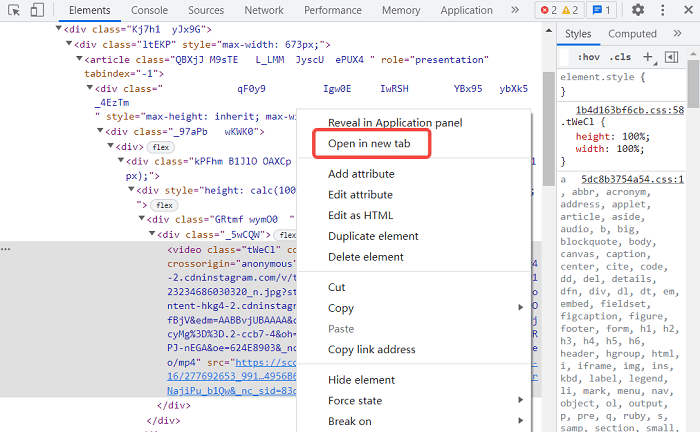The width and height of the screenshot is (700, 432).
Task: Choose Open in new tab
Action: pyautogui.click(x=369, y=144)
